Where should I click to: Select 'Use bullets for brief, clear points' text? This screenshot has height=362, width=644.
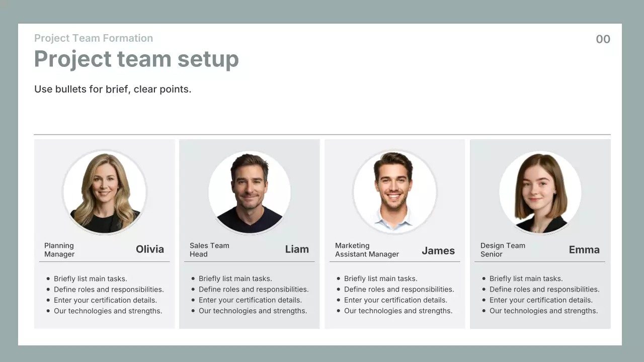click(113, 89)
